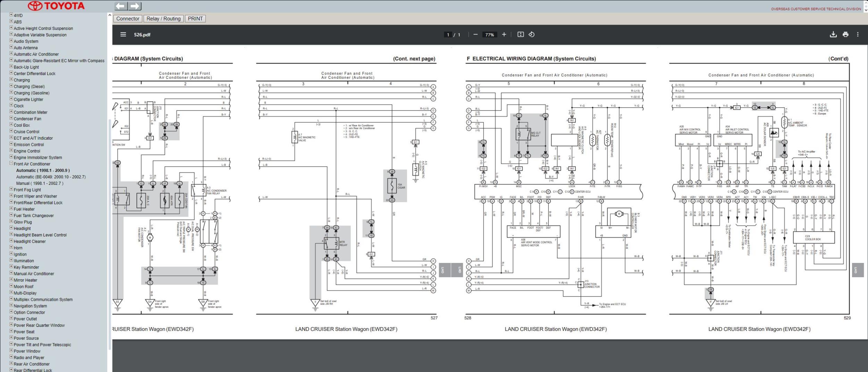The width and height of the screenshot is (868, 372).
Task: Open Auto Antenna item
Action: tap(26, 48)
